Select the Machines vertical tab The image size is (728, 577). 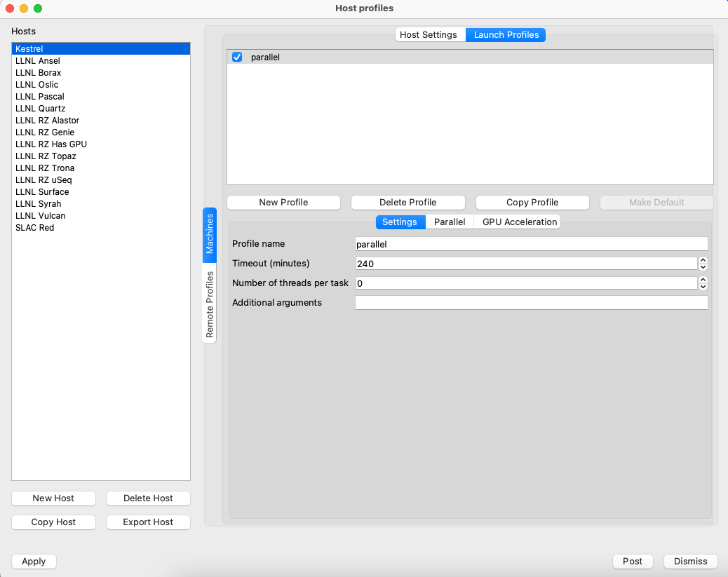[210, 236]
